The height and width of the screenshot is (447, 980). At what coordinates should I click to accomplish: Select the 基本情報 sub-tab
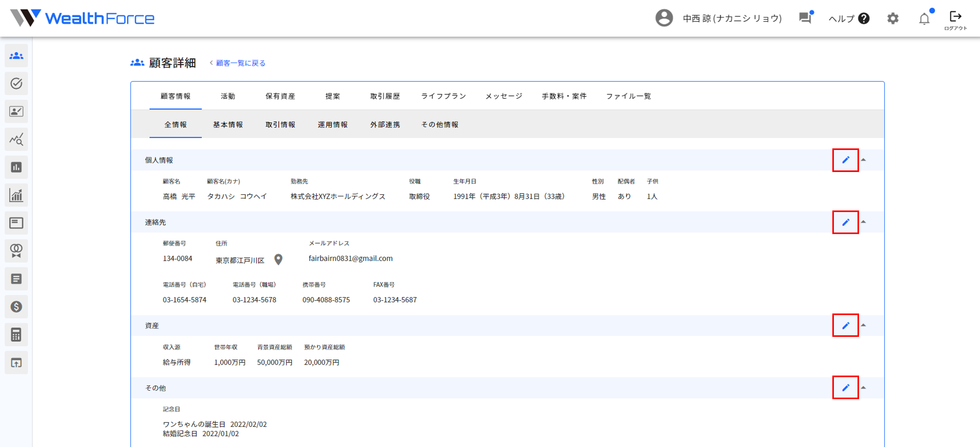(x=227, y=125)
